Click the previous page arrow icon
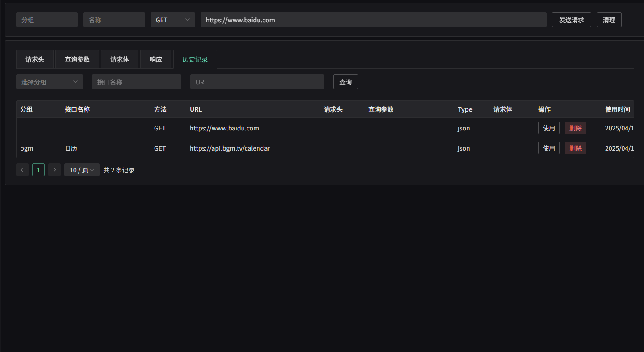The height and width of the screenshot is (352, 644). pos(22,170)
